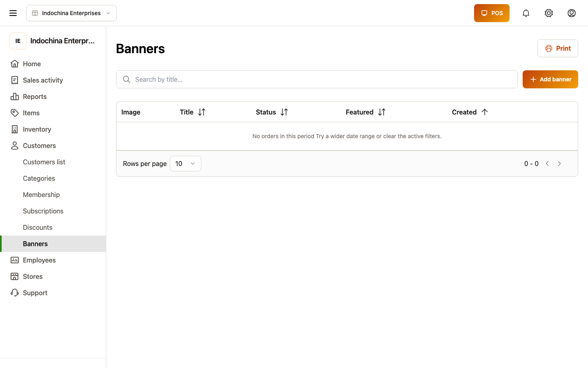
Task: Open Inventory in sidebar
Action: (53, 129)
